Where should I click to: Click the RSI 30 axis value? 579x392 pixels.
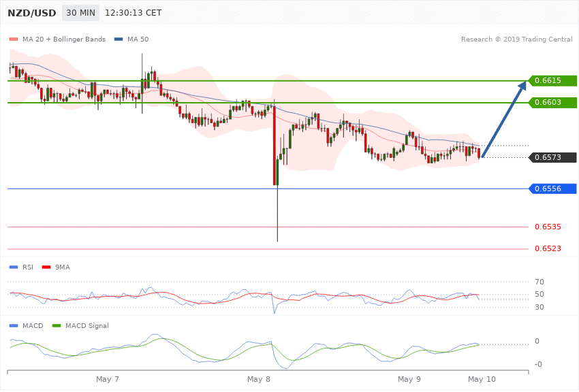pos(539,307)
